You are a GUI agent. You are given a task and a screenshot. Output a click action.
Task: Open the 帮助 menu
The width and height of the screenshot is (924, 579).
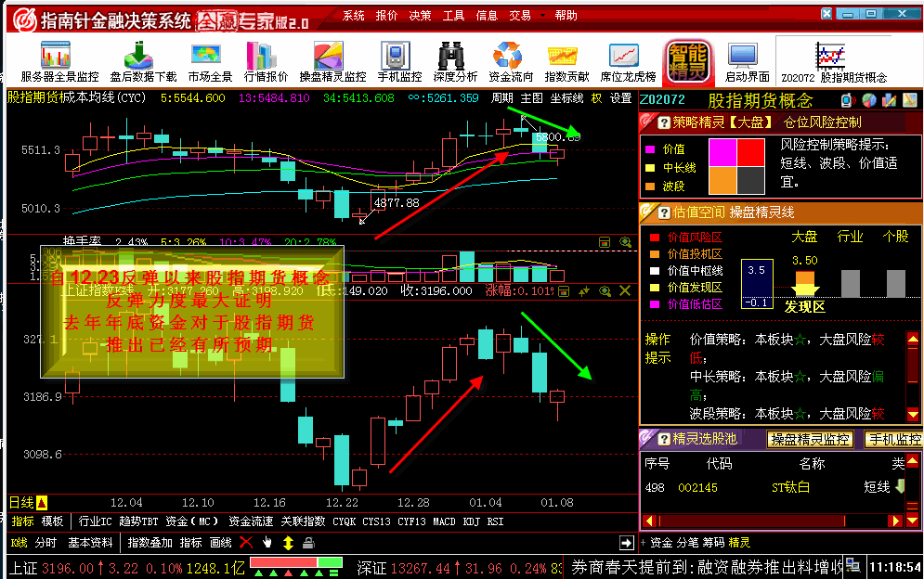566,16
